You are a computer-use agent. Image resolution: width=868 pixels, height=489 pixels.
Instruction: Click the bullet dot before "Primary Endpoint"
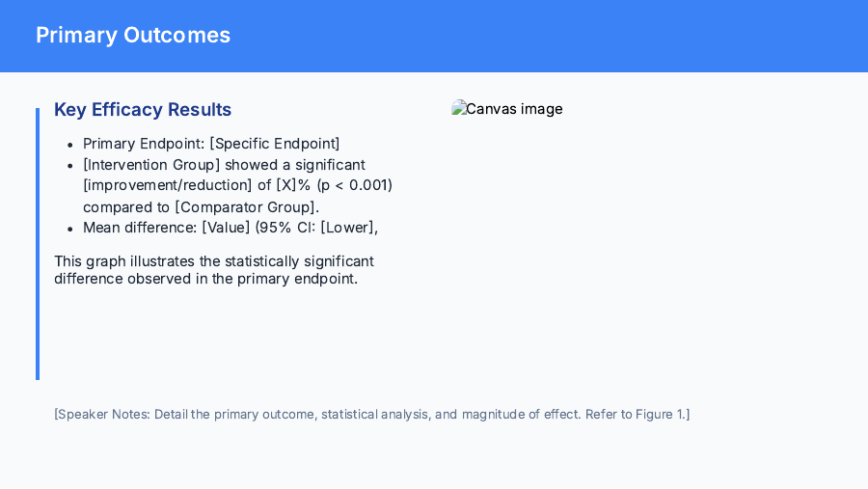(71, 145)
